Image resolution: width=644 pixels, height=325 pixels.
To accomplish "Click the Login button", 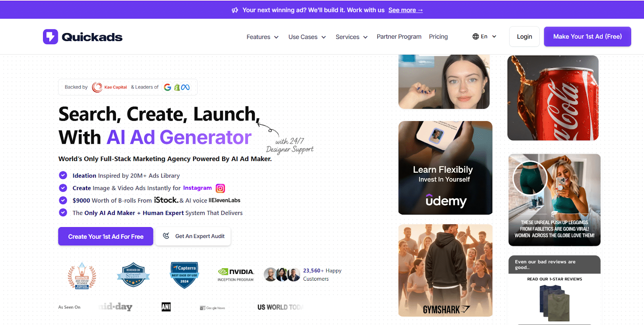I will [524, 37].
